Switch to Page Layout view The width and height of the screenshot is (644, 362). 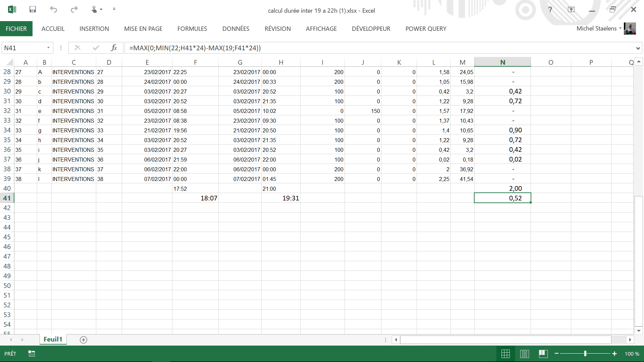pyautogui.click(x=525, y=354)
